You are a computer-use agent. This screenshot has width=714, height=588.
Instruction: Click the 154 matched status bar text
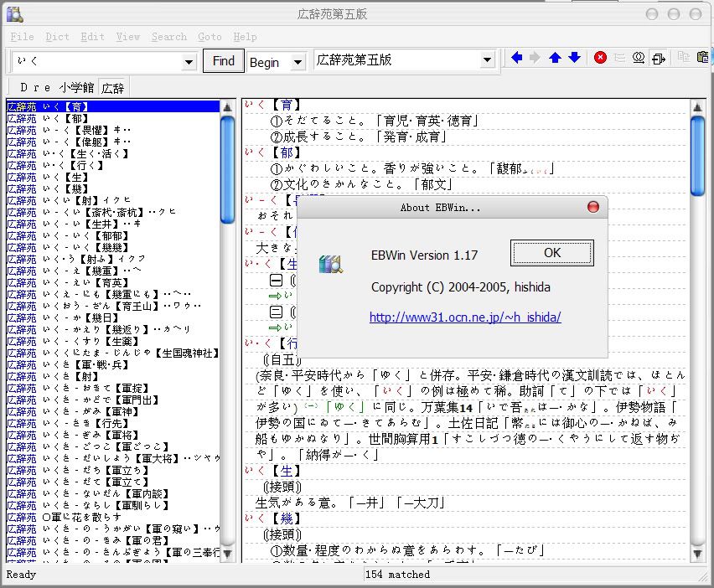pyautogui.click(x=397, y=575)
